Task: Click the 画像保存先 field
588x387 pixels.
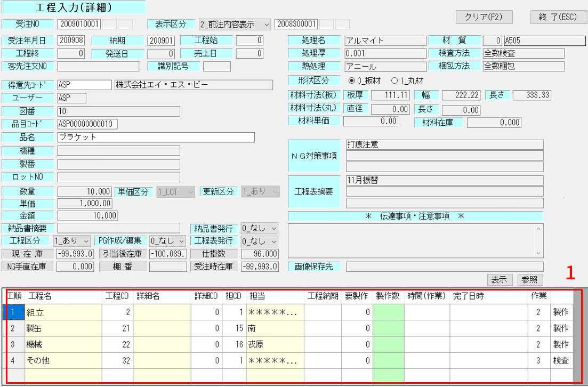Action: pos(445,267)
